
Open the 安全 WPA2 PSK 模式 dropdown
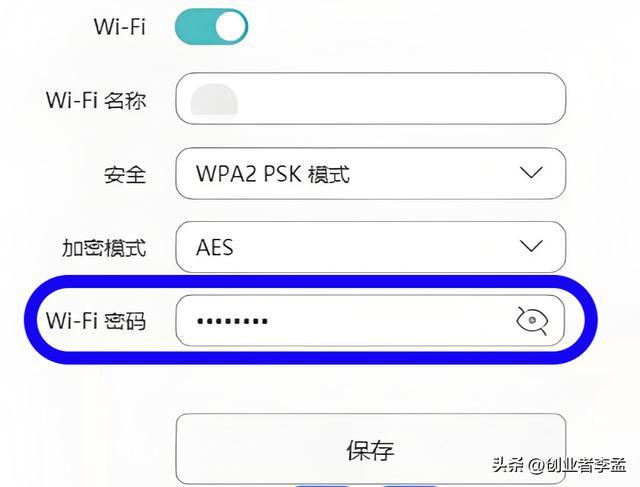point(371,173)
